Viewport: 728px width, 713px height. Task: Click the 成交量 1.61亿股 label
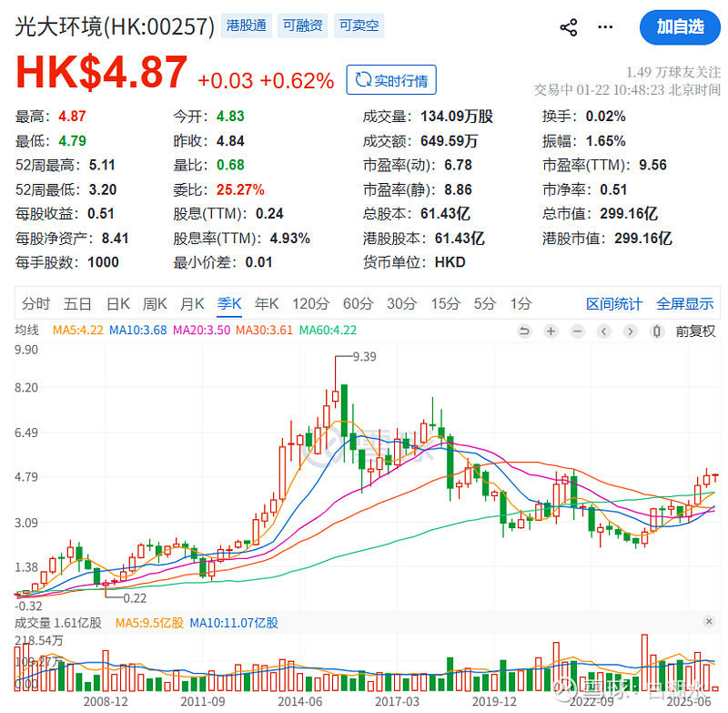pos(58,623)
